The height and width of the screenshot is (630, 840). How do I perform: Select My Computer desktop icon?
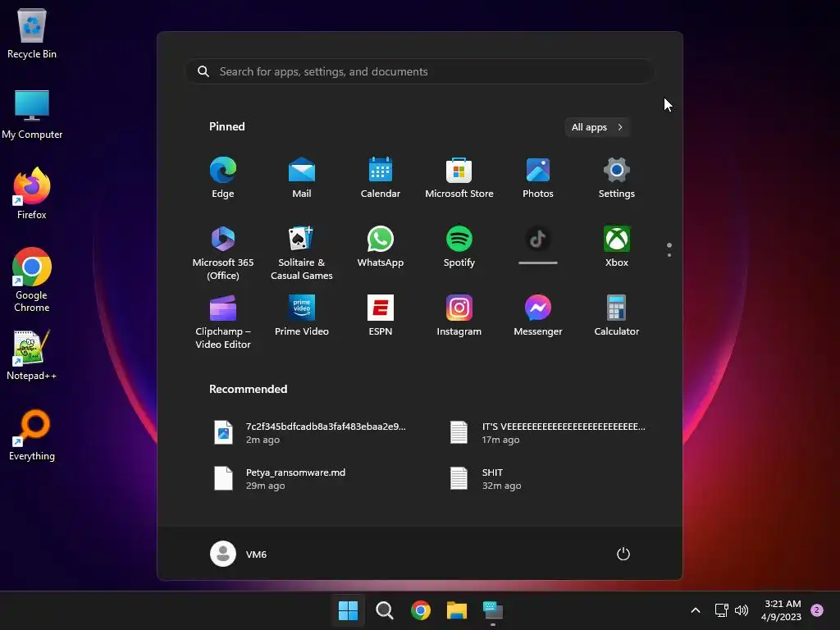[32, 113]
